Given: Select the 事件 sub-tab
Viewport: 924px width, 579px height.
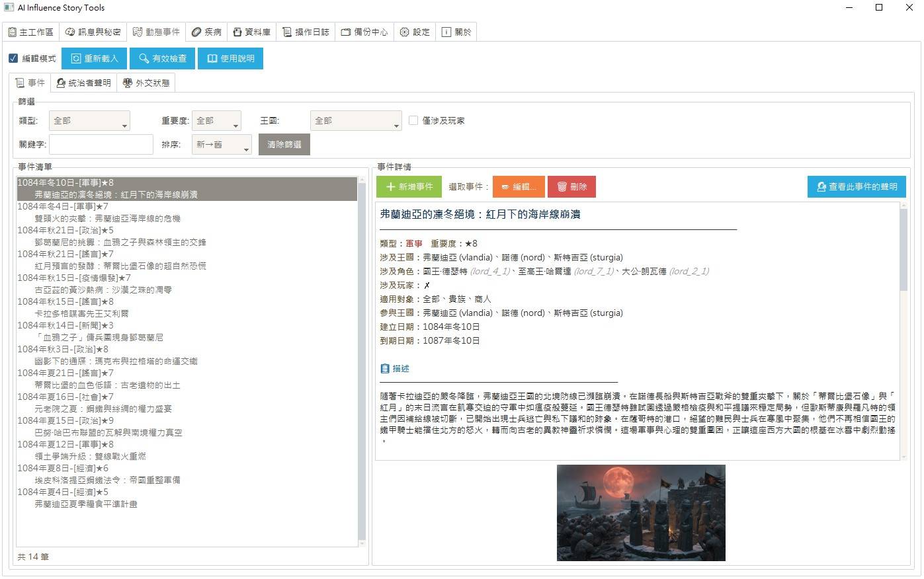Looking at the screenshot, I should pyautogui.click(x=30, y=83).
